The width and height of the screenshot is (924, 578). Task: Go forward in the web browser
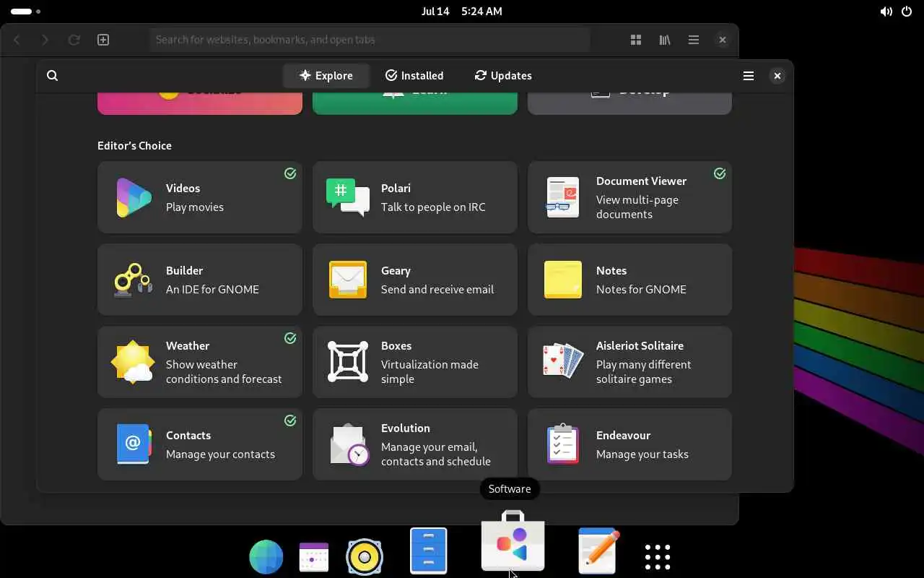(x=45, y=40)
